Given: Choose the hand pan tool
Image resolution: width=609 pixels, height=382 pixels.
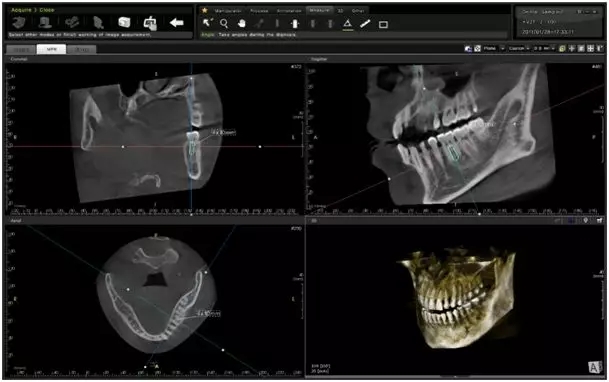Looking at the screenshot, I should (242, 24).
